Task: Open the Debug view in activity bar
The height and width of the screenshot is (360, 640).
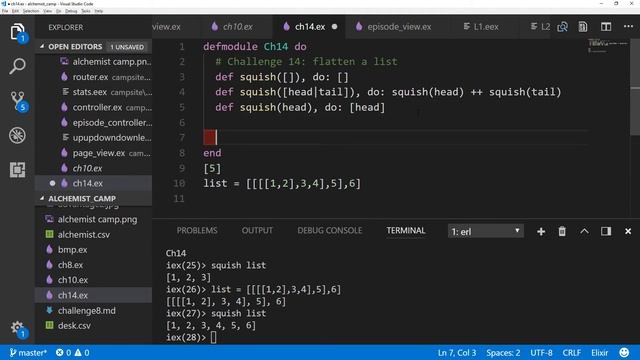Action: click(18, 136)
